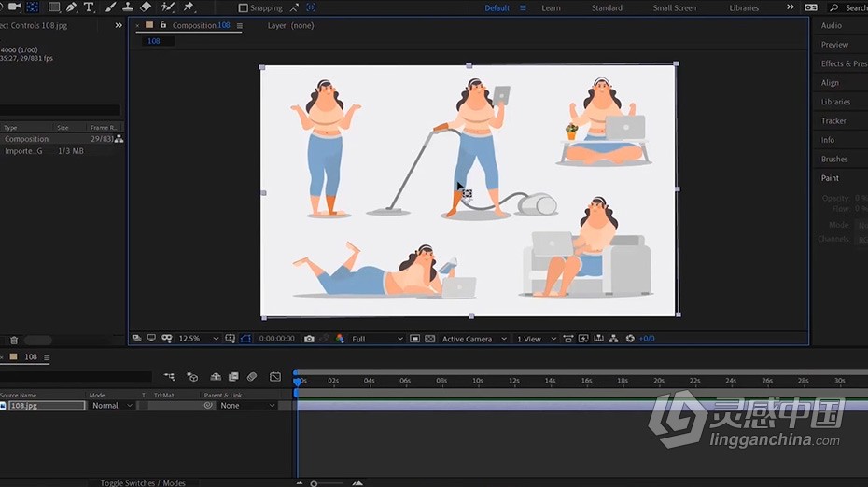Enable Motion Blur for the composition

(x=252, y=377)
